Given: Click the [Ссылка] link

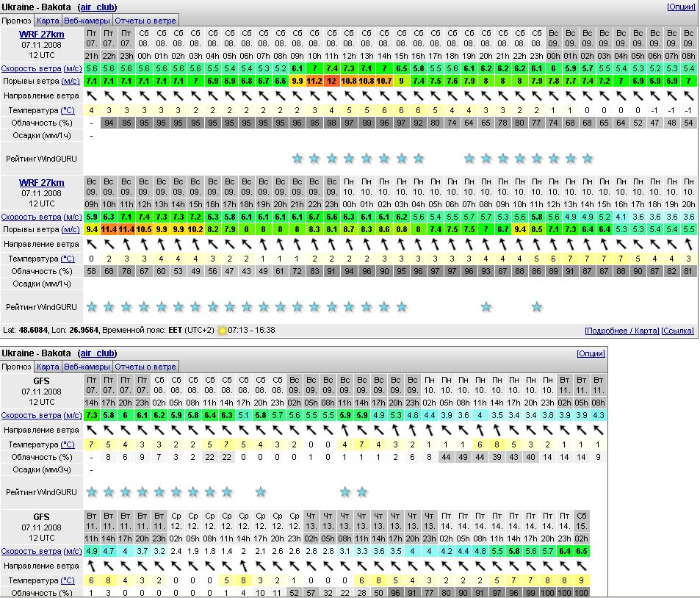Looking at the screenshot, I should coord(677,331).
